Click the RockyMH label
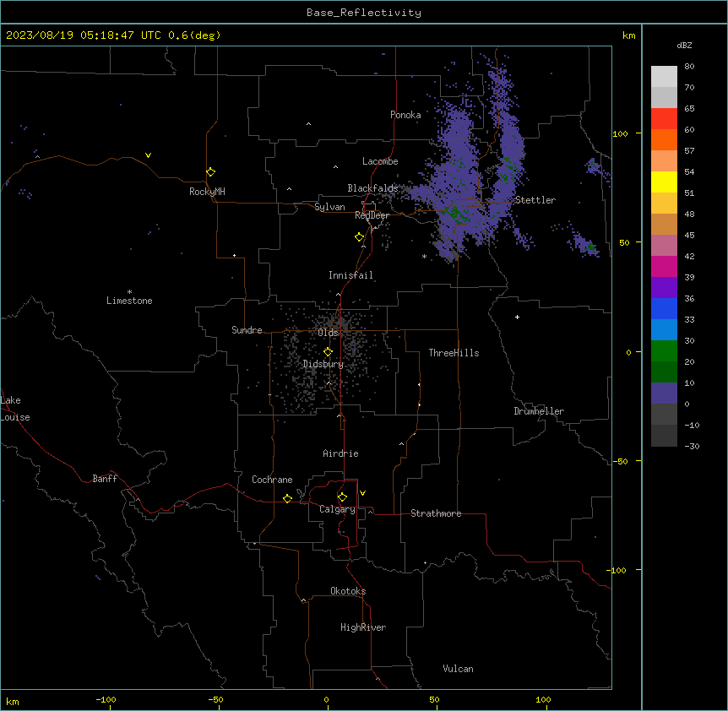Screen dimensions: 728x711 tap(207, 192)
